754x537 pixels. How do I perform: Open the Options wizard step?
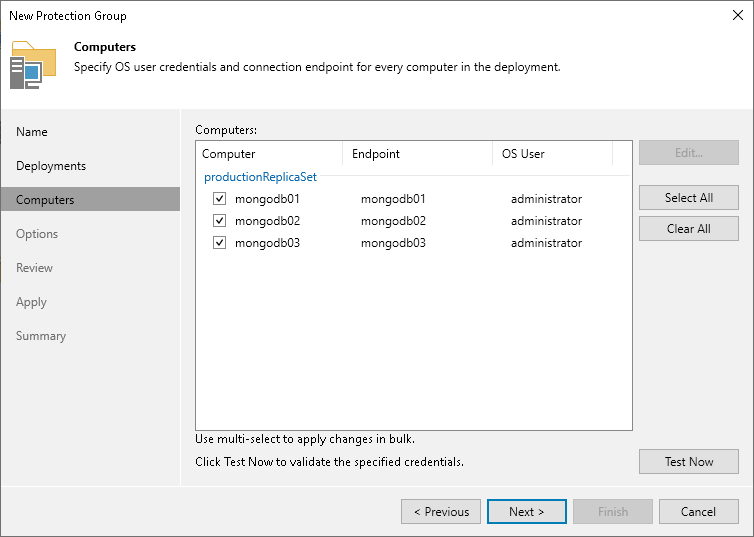coord(37,234)
